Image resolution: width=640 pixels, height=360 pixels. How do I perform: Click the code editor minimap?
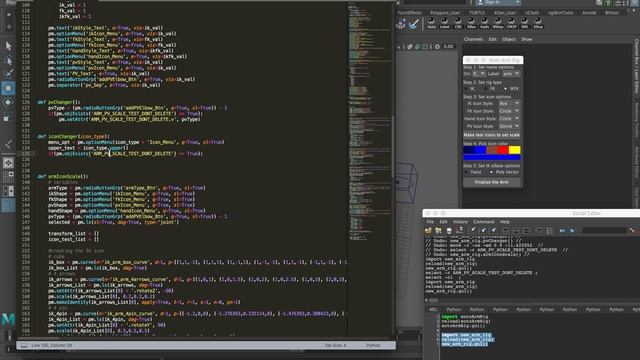(369, 122)
